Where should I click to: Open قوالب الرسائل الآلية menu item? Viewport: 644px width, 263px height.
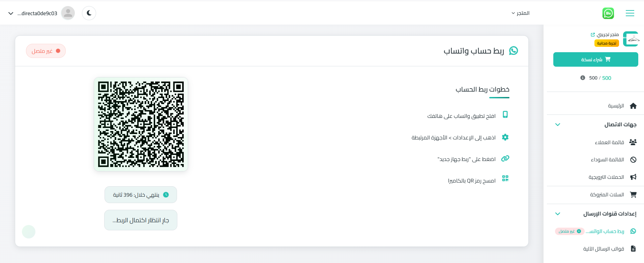tap(604, 249)
